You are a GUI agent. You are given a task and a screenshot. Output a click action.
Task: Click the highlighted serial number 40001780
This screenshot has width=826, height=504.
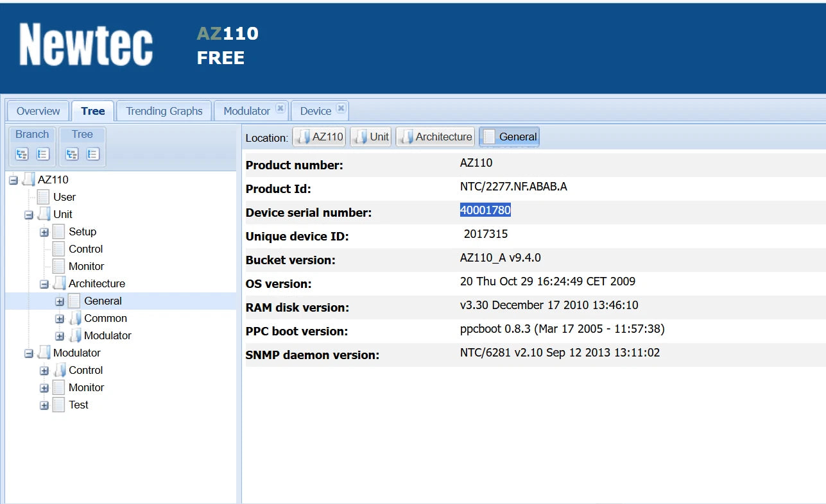pyautogui.click(x=485, y=210)
